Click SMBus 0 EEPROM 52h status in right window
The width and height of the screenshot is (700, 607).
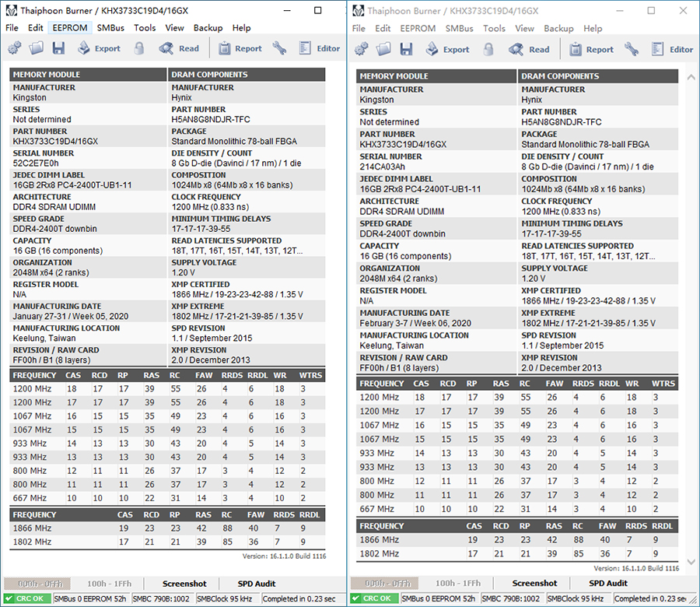439,598
